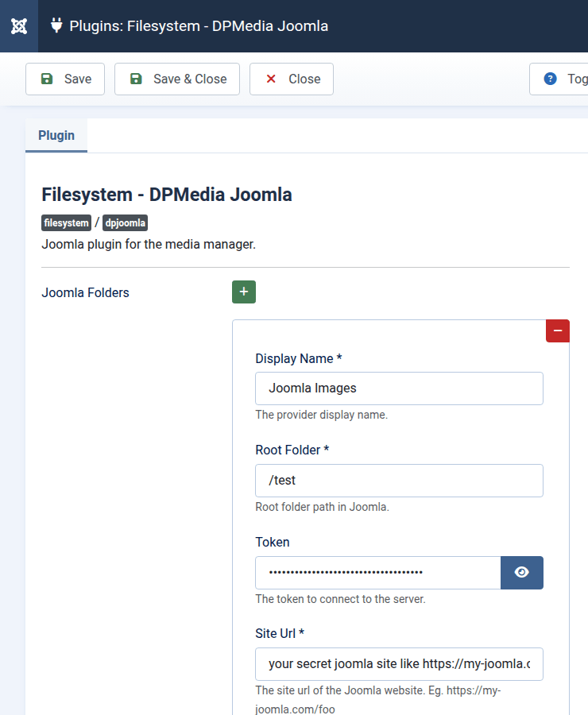Select the Site Url text field
588x715 pixels.
399,664
